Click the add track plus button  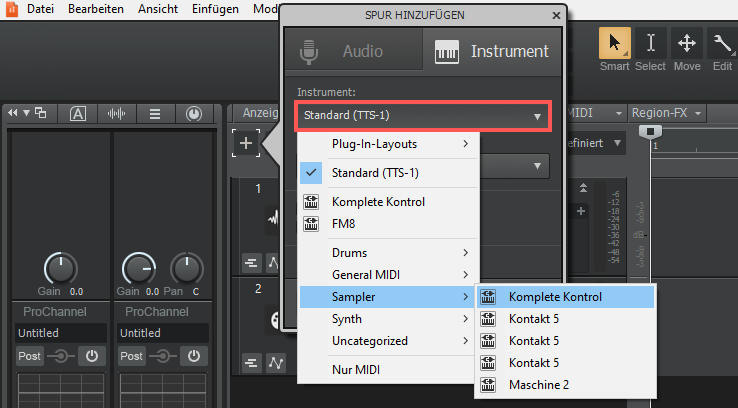click(246, 143)
